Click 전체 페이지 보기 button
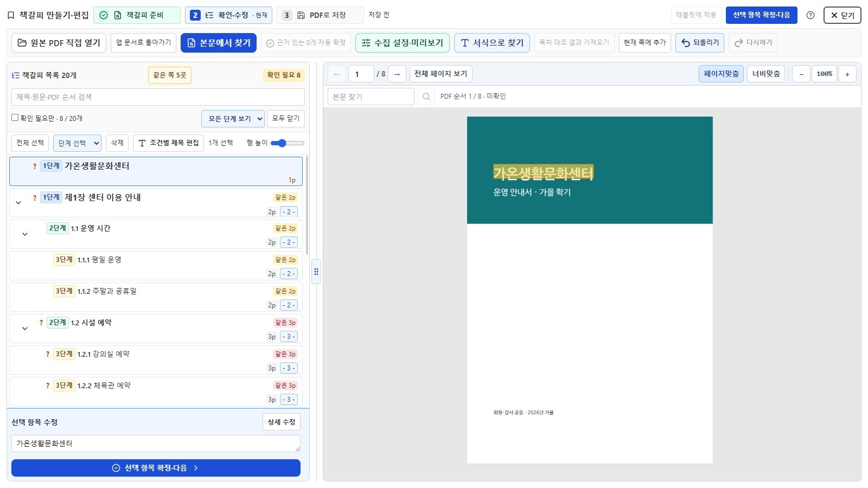Image resolution: width=868 pixels, height=488 pixels. (x=441, y=74)
